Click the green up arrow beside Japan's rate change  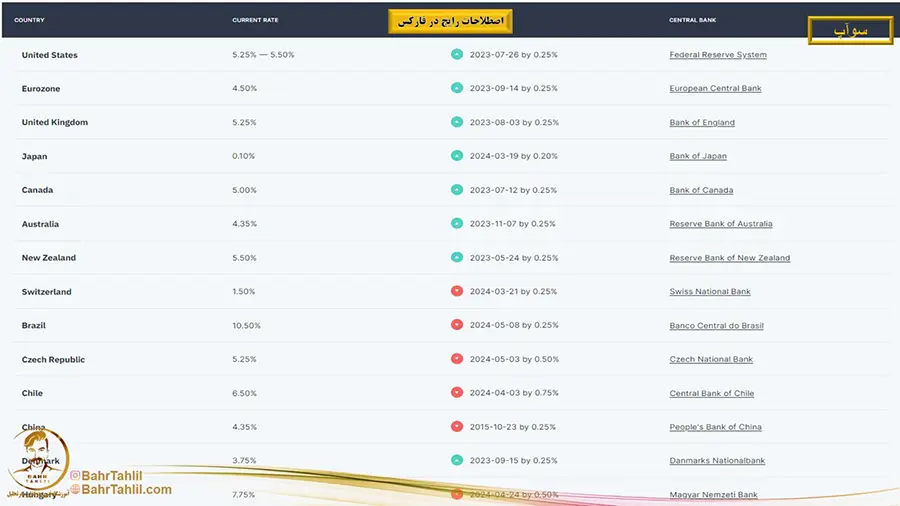coord(457,156)
